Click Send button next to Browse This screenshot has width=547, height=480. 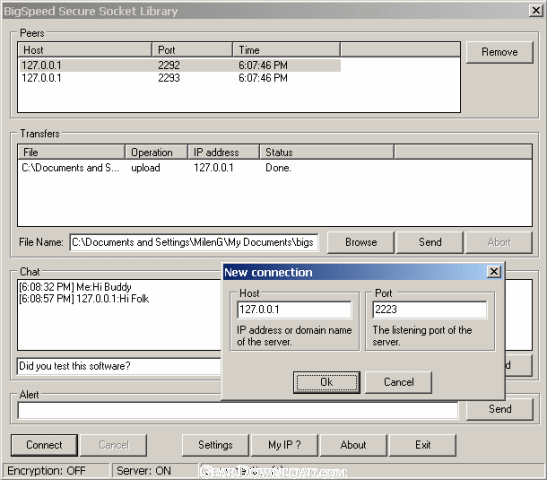430,242
